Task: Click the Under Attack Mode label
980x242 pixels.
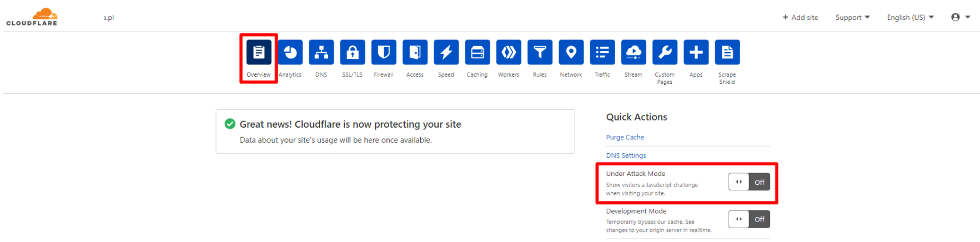Action: click(x=635, y=174)
